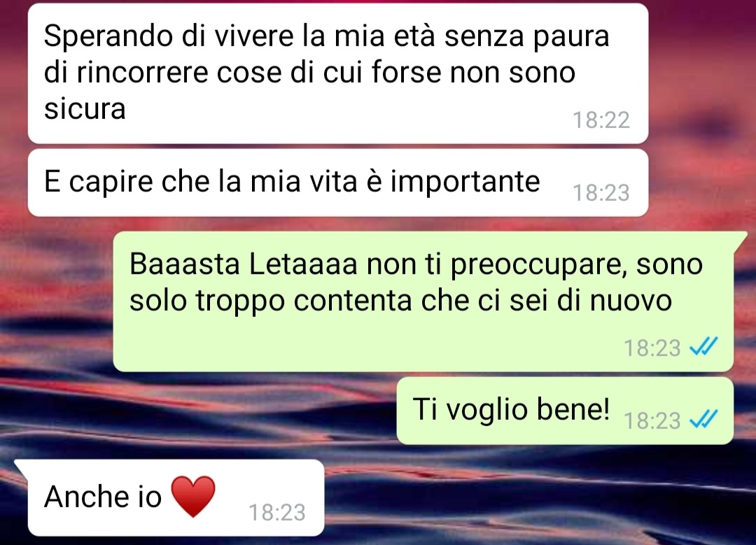Click the 18:23 timestamp under 'contenta che ci sei di nuovo'
Screen dimensions: 756x545
[652, 348]
